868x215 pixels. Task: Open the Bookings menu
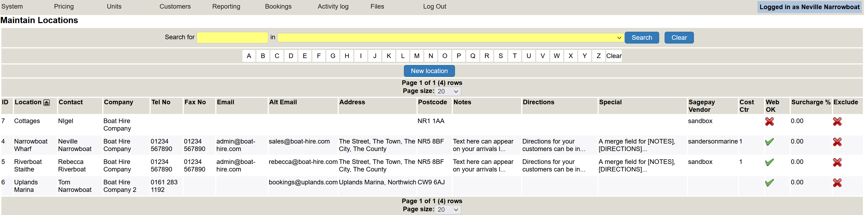(x=278, y=6)
